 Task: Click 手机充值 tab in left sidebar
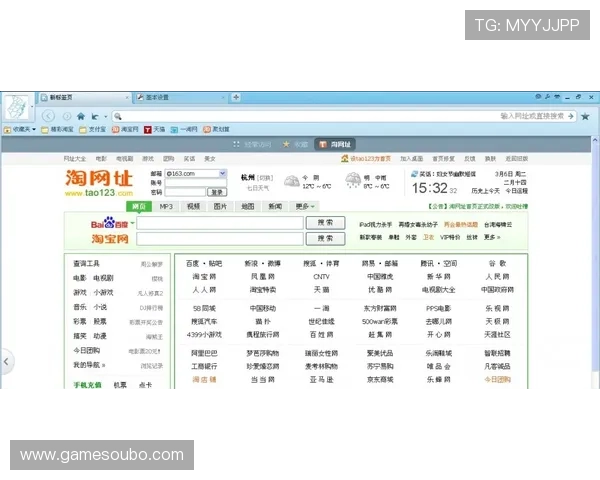pyautogui.click(x=88, y=385)
